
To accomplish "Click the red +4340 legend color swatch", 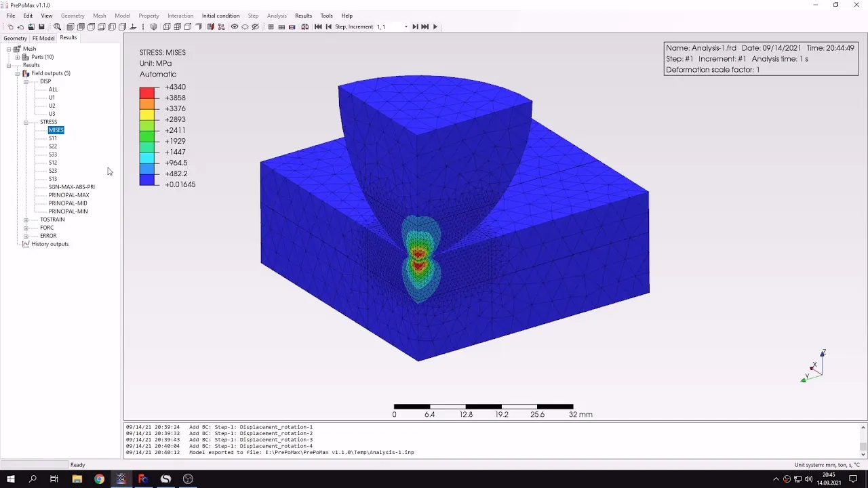I will click(x=147, y=92).
